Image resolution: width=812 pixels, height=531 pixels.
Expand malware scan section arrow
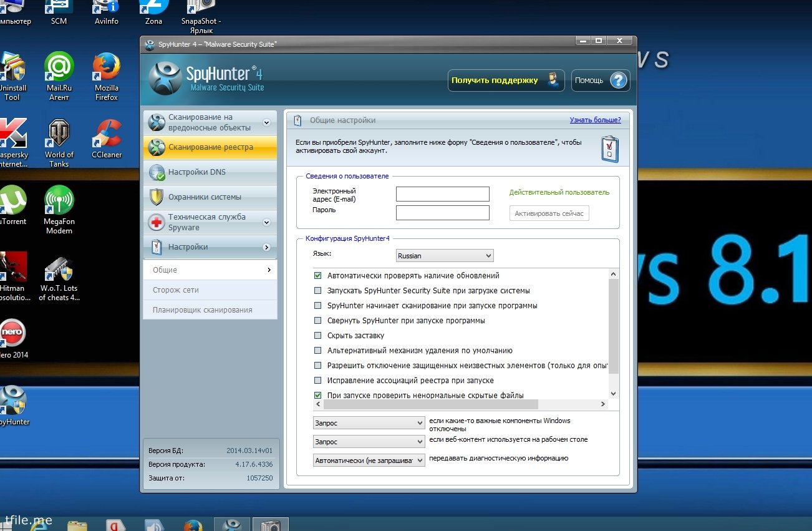point(267,122)
